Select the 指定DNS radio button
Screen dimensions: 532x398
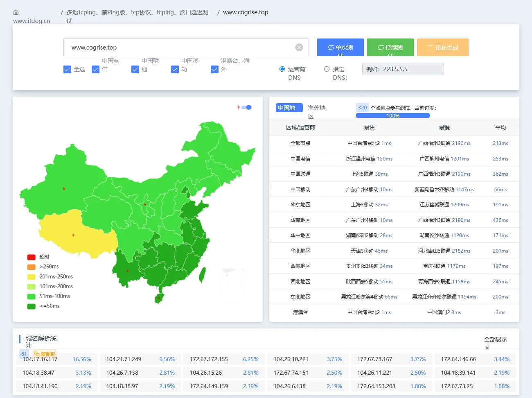pos(327,69)
